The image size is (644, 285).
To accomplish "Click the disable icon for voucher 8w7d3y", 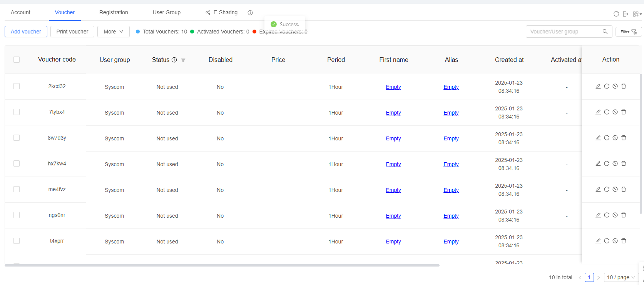I will pos(615,138).
